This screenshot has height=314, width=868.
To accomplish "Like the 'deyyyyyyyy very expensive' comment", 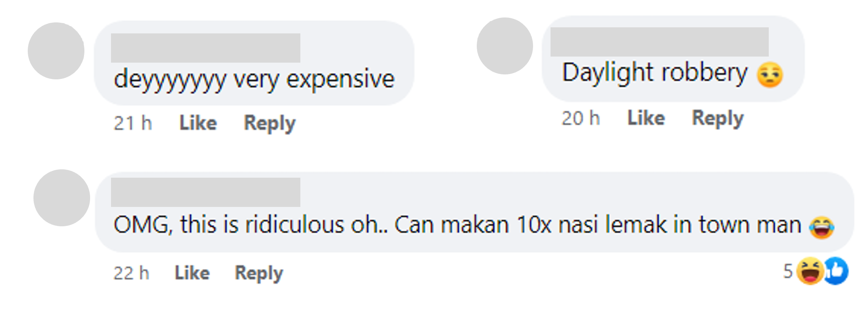I will (x=198, y=123).
